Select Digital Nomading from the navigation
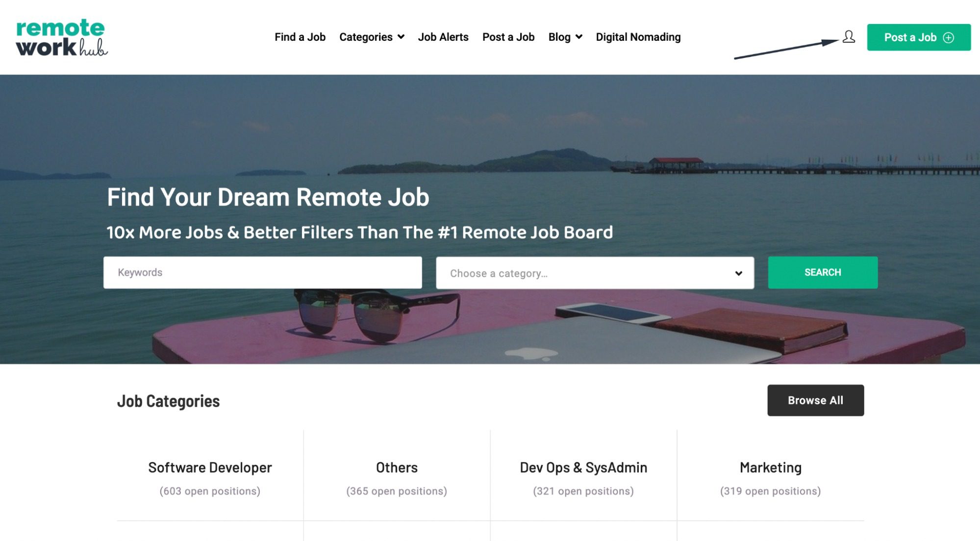 637,37
